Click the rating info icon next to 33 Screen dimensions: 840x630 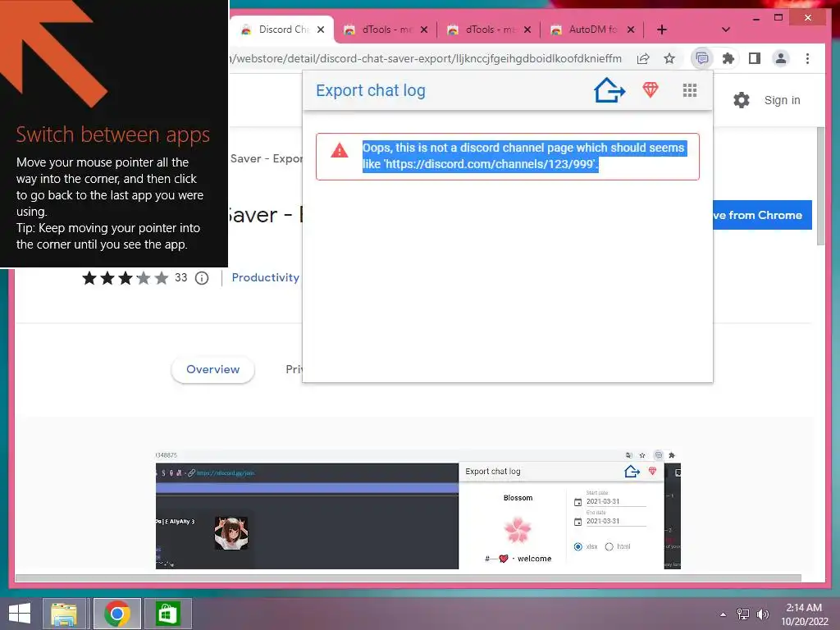(x=202, y=278)
